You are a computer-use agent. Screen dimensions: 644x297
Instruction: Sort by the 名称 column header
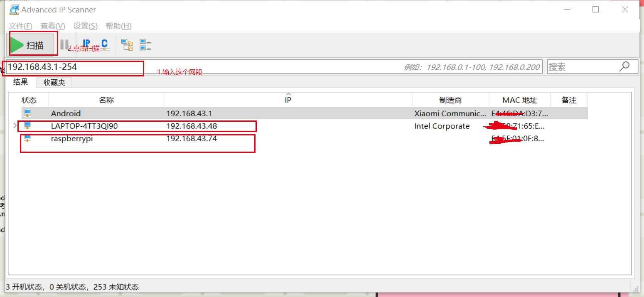pos(106,100)
